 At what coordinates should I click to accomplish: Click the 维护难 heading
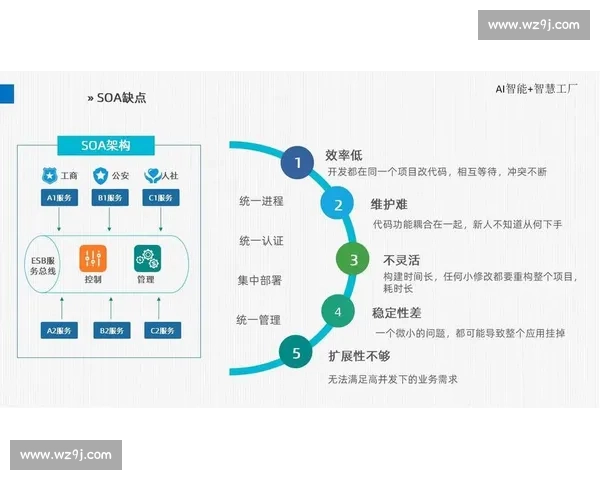pos(389,204)
